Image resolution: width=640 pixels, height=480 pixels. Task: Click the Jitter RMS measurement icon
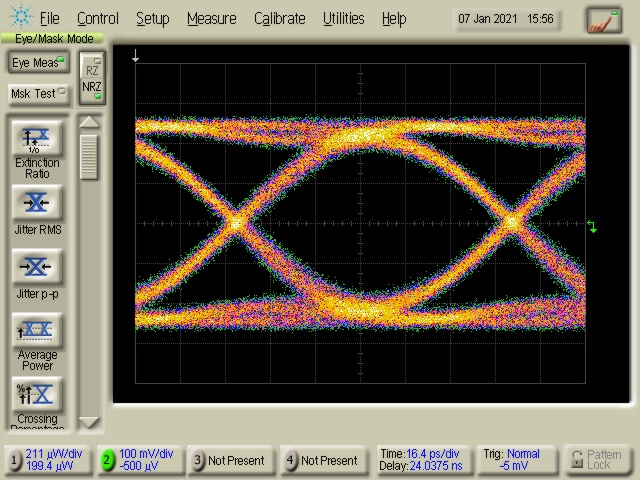click(x=37, y=203)
